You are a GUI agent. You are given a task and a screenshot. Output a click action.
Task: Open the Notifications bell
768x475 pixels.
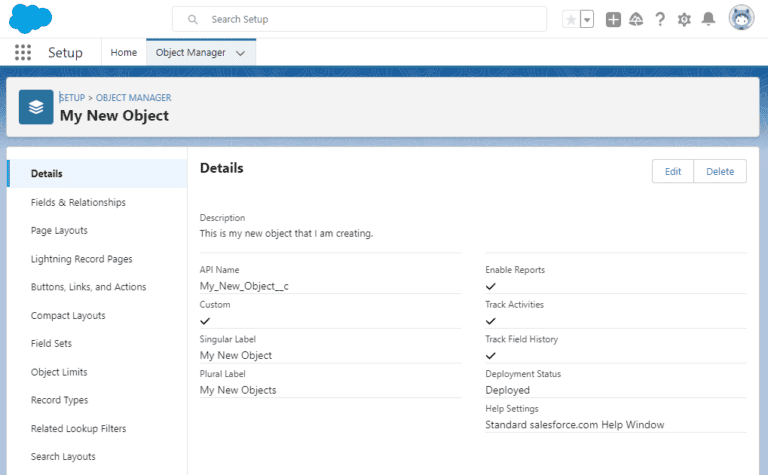(708, 19)
